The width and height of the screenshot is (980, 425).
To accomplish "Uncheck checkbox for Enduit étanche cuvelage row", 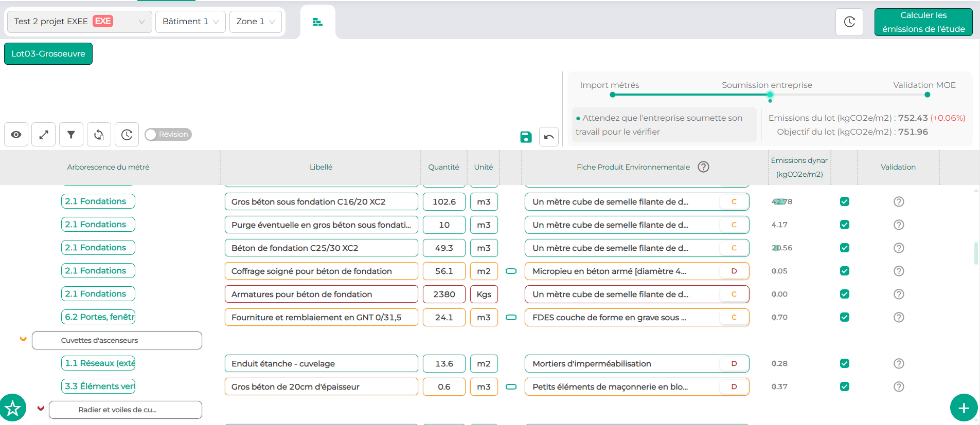I will click(844, 363).
